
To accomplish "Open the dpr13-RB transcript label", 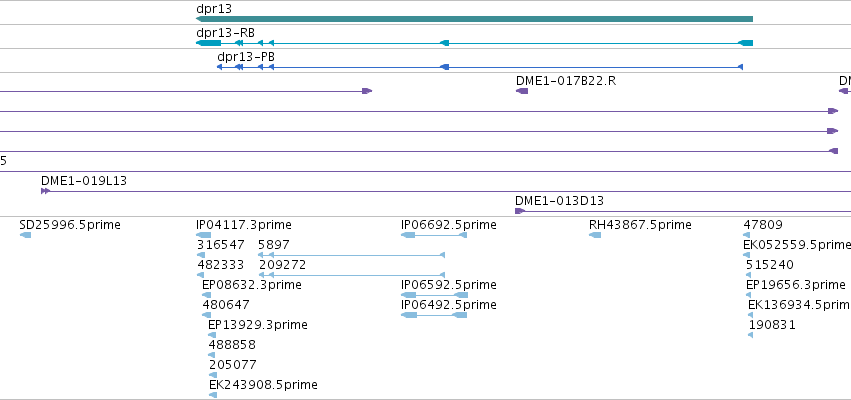I will pos(225,33).
